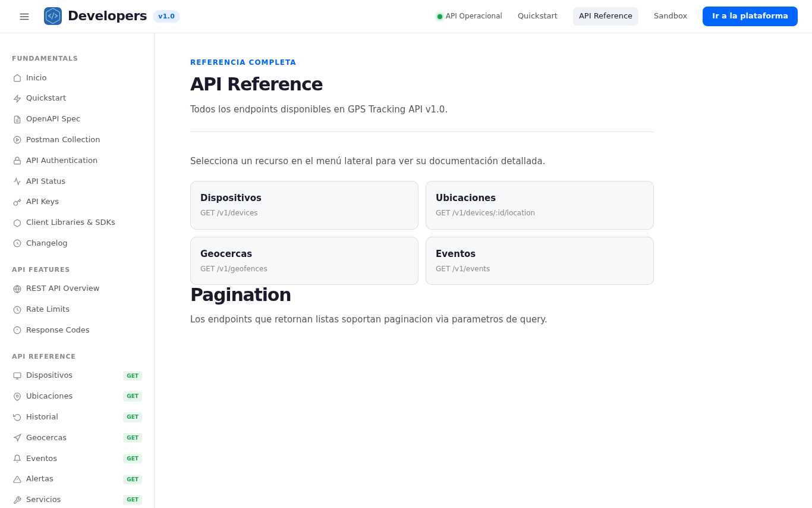Click the GET /v1/events path text
The image size is (812, 508).
tap(462, 269)
